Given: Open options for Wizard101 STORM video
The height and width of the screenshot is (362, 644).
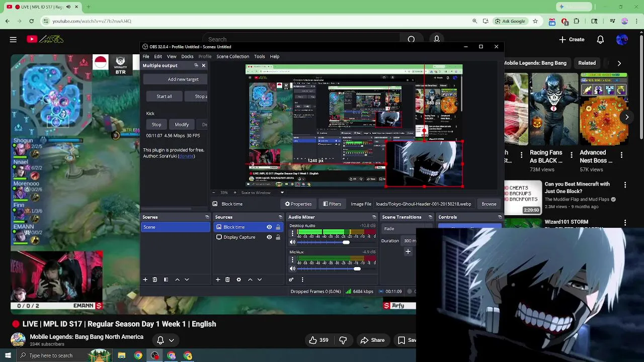Looking at the screenshot, I should [625, 223].
